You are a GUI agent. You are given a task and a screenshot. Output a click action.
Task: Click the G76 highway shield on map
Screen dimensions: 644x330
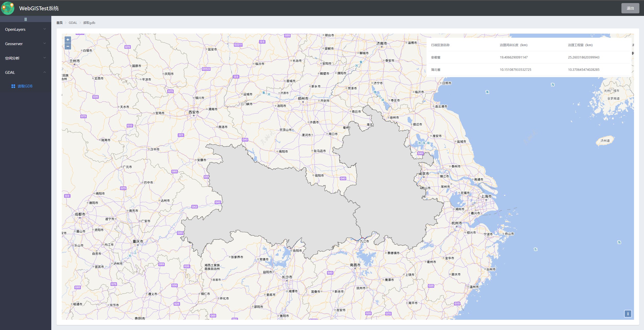[x=114, y=284]
